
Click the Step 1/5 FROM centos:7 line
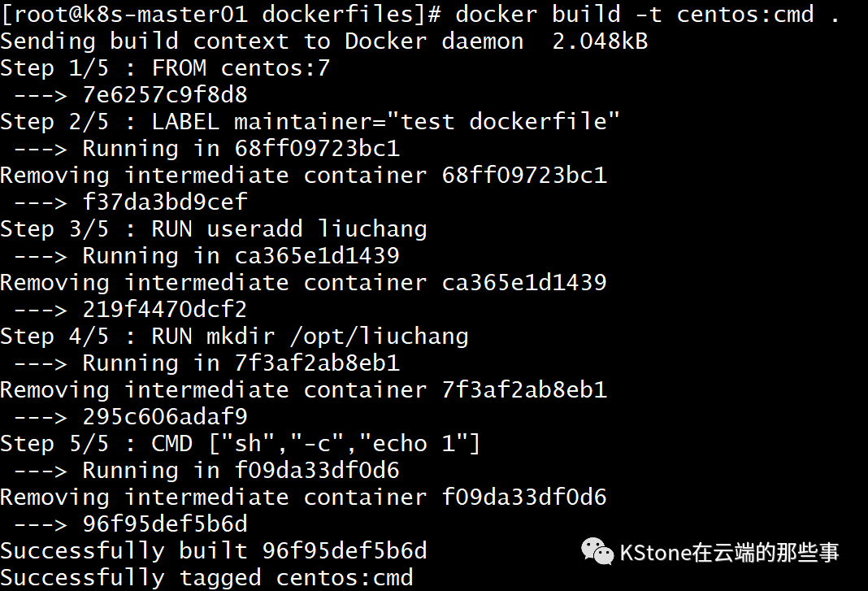click(x=165, y=68)
